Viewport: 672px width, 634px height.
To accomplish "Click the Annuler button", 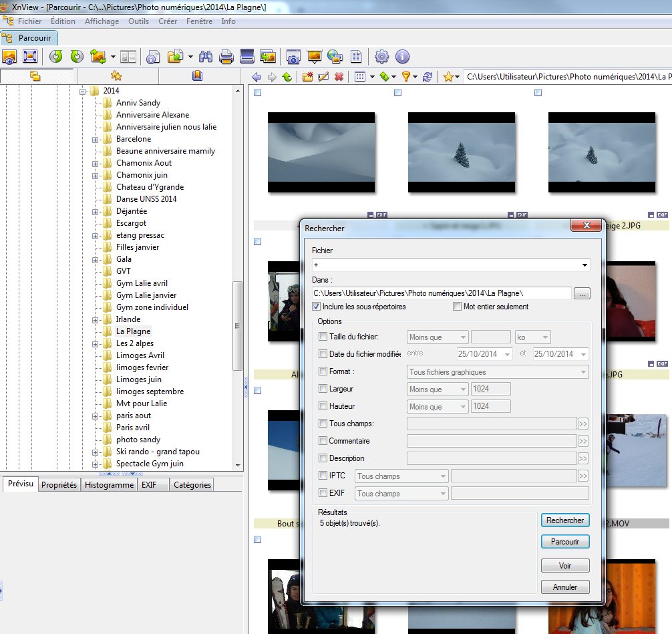I will point(564,587).
